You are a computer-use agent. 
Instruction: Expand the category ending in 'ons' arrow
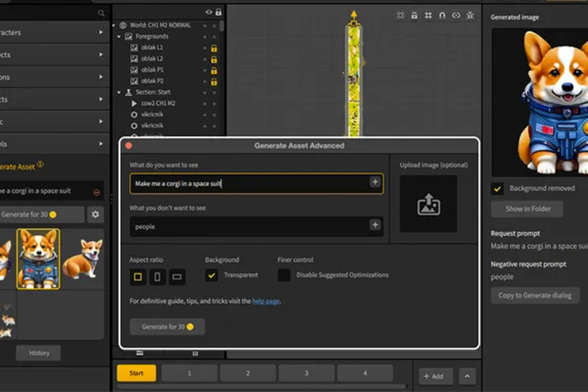pyautogui.click(x=101, y=77)
